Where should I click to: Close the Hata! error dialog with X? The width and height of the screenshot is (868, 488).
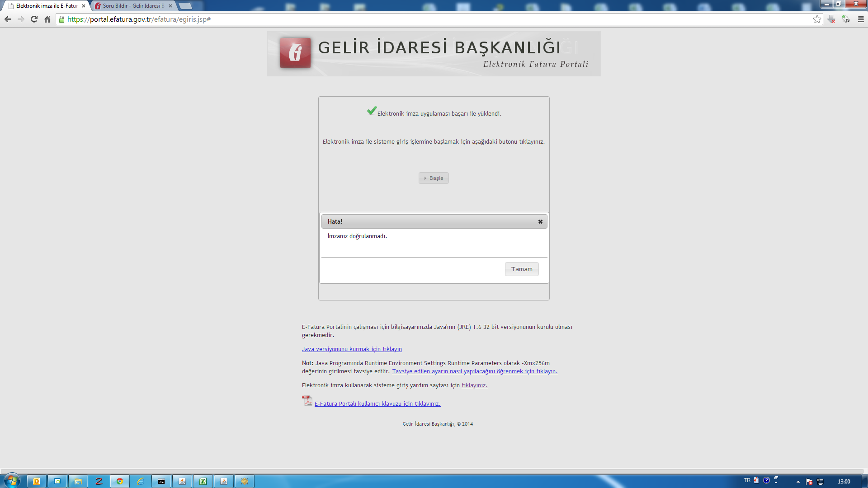pos(540,221)
